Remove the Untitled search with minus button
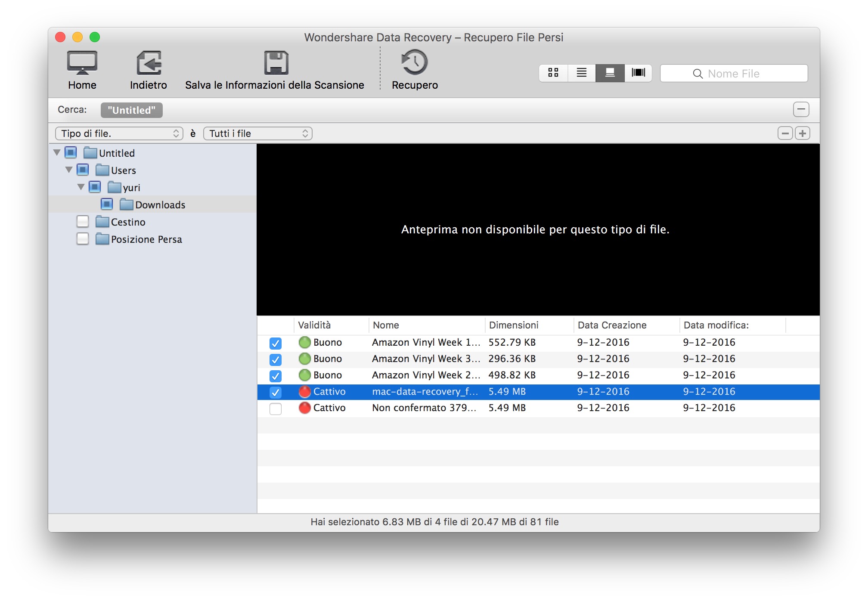868x601 pixels. tap(801, 109)
